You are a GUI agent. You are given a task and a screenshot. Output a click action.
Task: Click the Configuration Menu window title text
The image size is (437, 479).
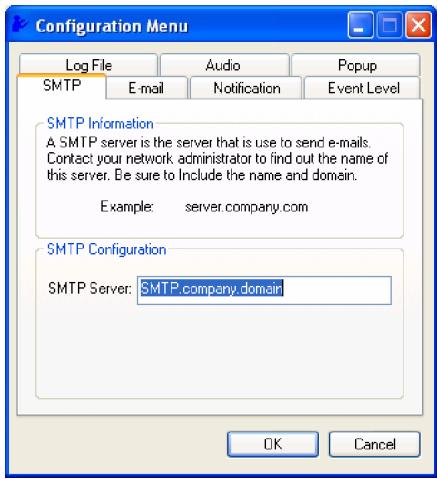pyautogui.click(x=112, y=26)
